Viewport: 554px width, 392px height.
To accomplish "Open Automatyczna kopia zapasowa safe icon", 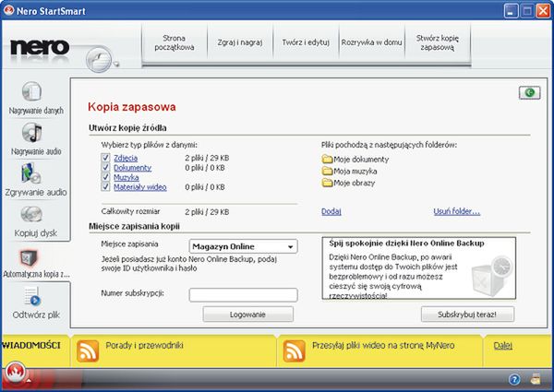I will pyautogui.click(x=28, y=258).
